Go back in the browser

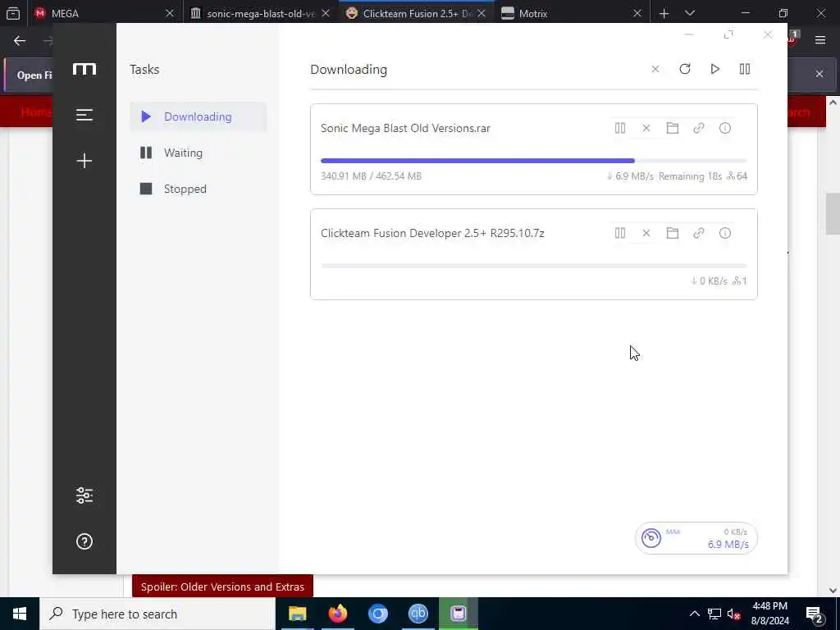[x=20, y=41]
